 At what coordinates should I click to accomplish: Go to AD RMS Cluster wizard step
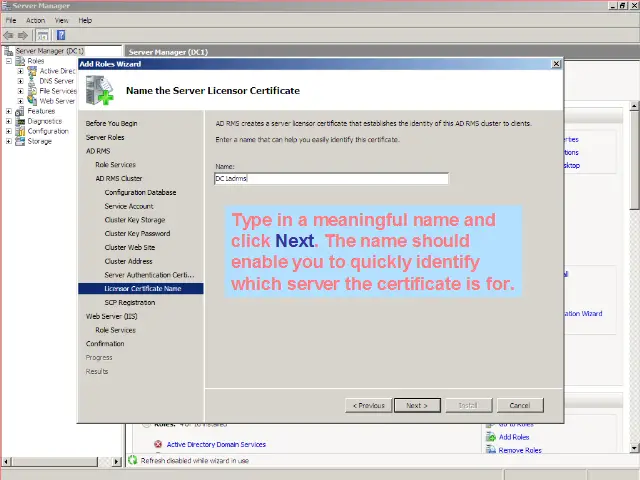point(119,178)
